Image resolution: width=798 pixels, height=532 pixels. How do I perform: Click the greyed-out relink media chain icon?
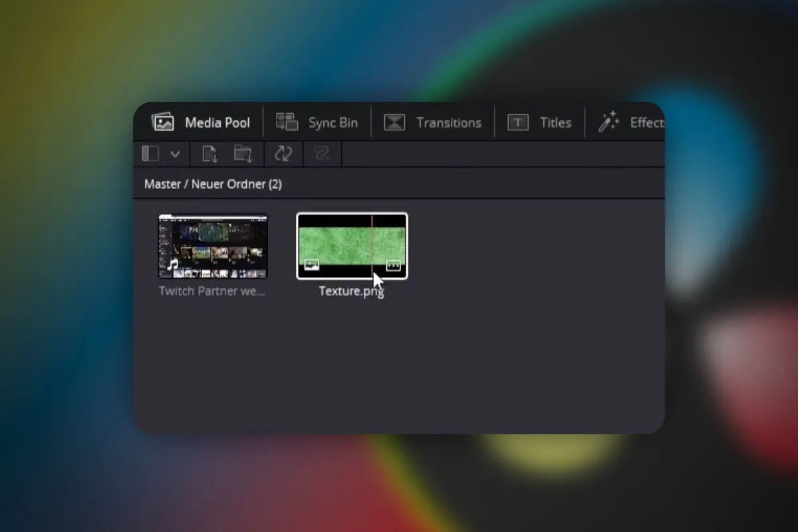(x=322, y=154)
